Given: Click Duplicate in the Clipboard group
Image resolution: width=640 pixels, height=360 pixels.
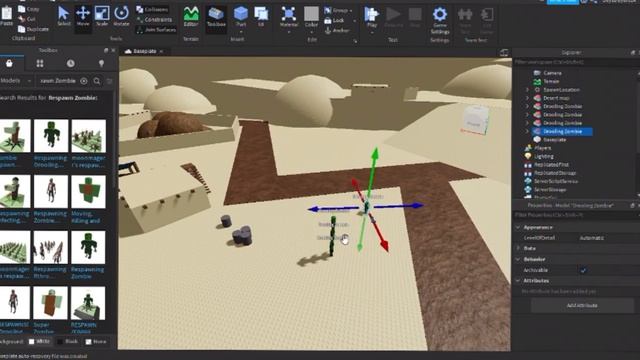Looking at the screenshot, I should (x=33, y=29).
